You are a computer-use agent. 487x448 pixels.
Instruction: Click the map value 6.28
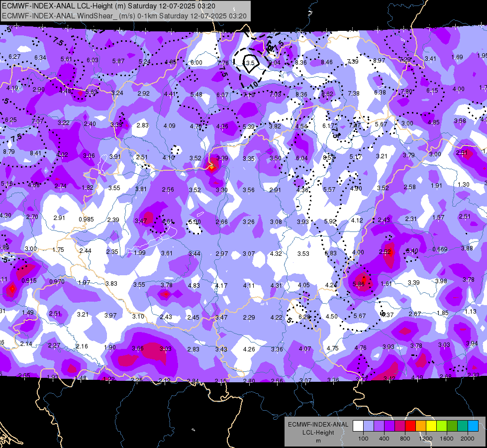[x=304, y=317]
